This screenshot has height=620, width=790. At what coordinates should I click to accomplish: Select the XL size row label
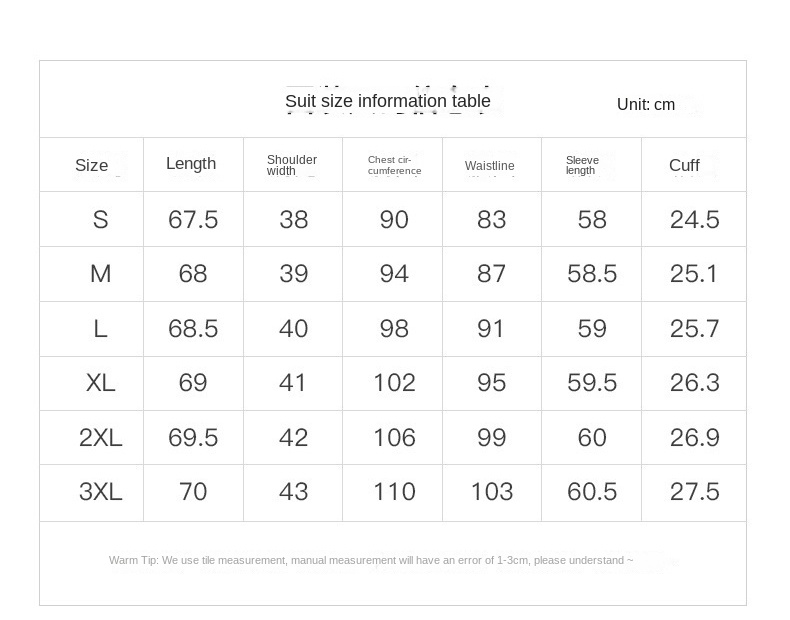(x=100, y=383)
